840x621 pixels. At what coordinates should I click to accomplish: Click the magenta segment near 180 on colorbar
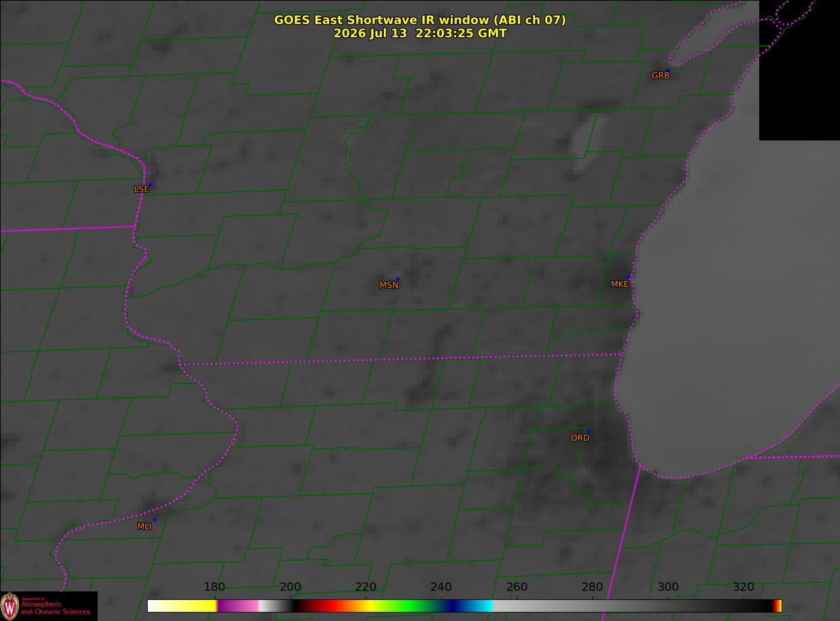coord(238,606)
